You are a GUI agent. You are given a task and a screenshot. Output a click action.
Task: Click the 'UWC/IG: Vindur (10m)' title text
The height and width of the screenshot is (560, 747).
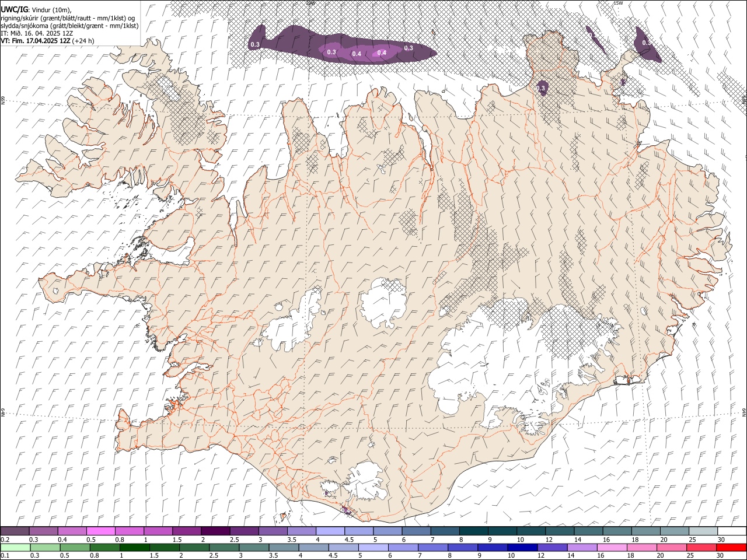click(36, 10)
